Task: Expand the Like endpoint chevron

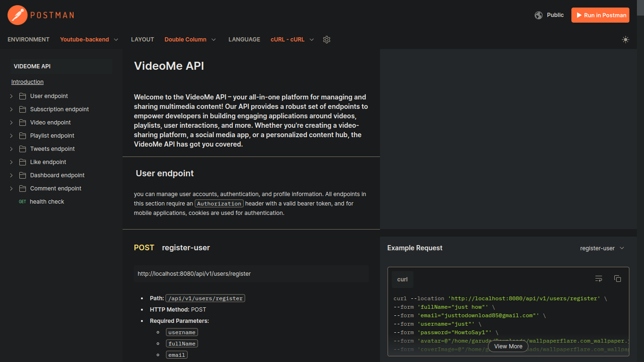Action: pyautogui.click(x=11, y=162)
